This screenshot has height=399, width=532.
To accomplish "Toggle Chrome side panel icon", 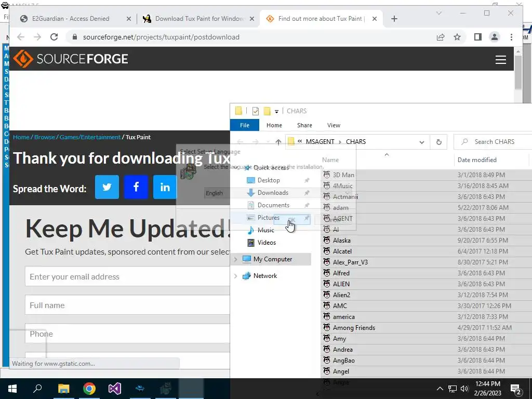I will tap(478, 37).
